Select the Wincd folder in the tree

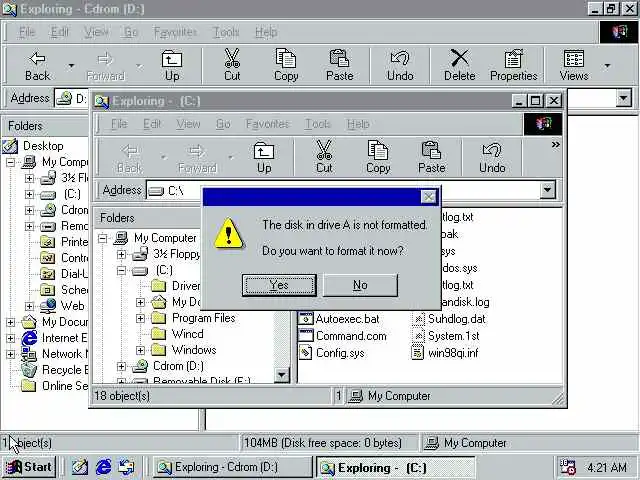click(x=187, y=334)
